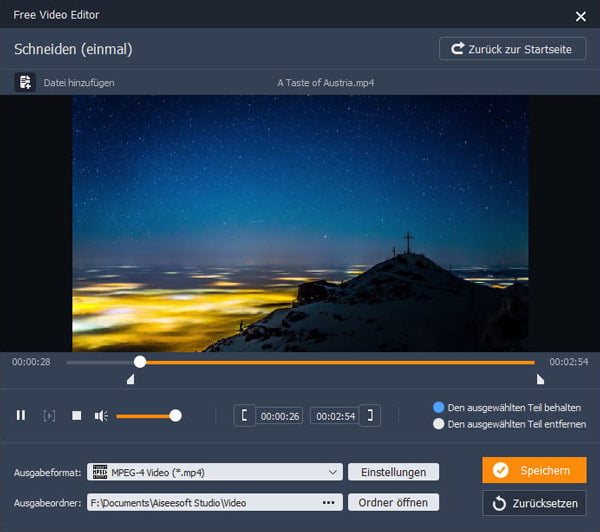600x532 pixels.
Task: Set clip start with left bracket icon
Action: [x=244, y=415]
